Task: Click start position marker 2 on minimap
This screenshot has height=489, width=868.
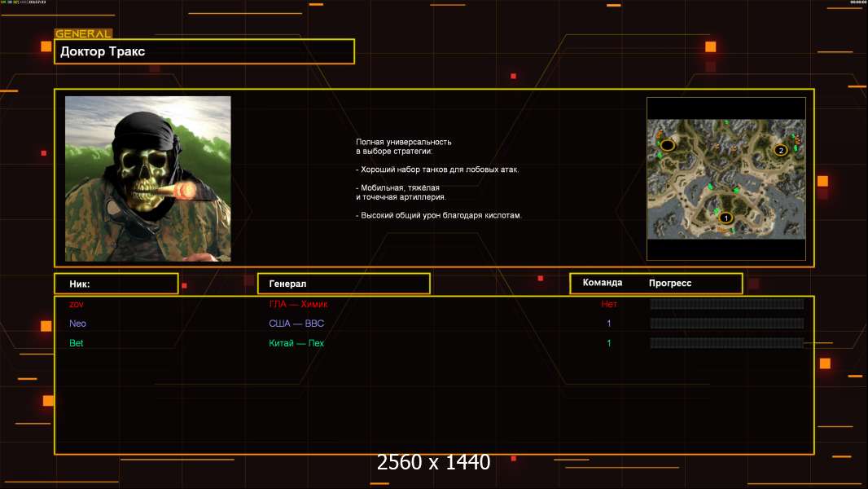Action: (x=780, y=149)
